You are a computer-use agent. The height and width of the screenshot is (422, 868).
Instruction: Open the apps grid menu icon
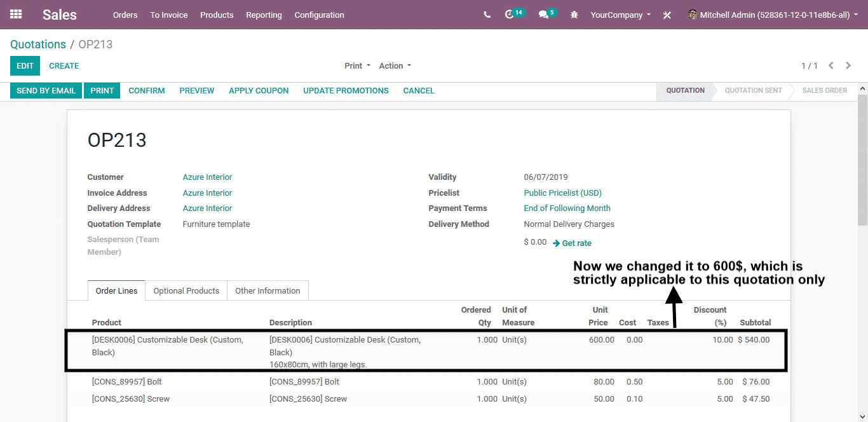[x=16, y=14]
